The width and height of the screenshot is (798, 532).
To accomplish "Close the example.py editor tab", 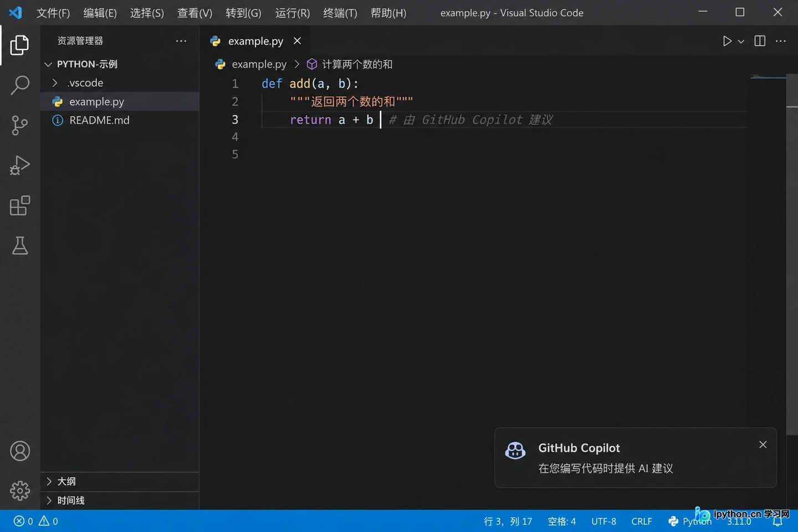I will click(x=298, y=41).
